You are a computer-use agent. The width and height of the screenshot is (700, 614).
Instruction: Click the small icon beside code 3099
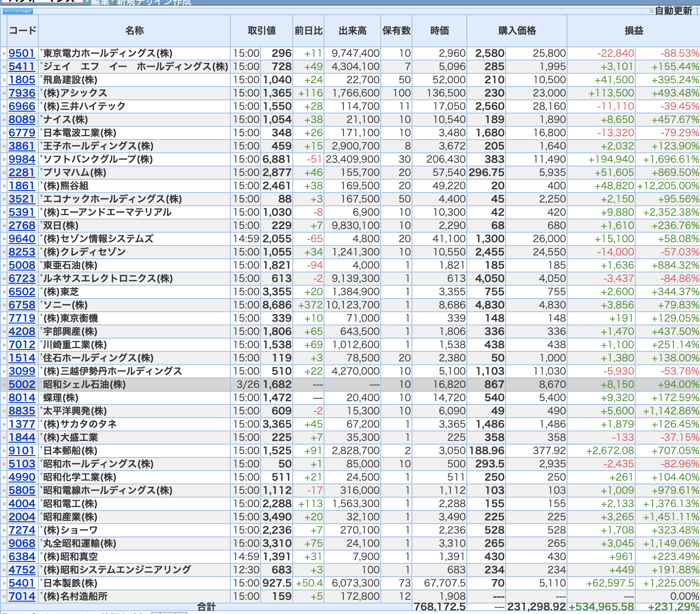(4, 371)
